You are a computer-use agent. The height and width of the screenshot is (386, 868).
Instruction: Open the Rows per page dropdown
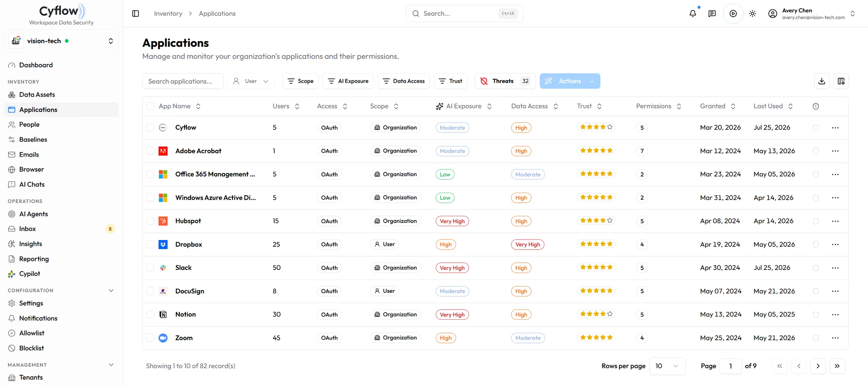(x=667, y=366)
